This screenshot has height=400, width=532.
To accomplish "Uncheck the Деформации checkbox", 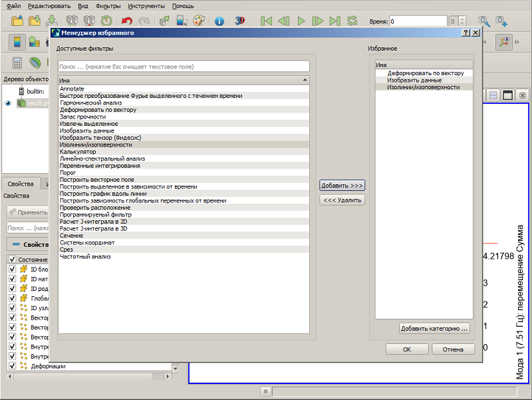I will click(12, 365).
